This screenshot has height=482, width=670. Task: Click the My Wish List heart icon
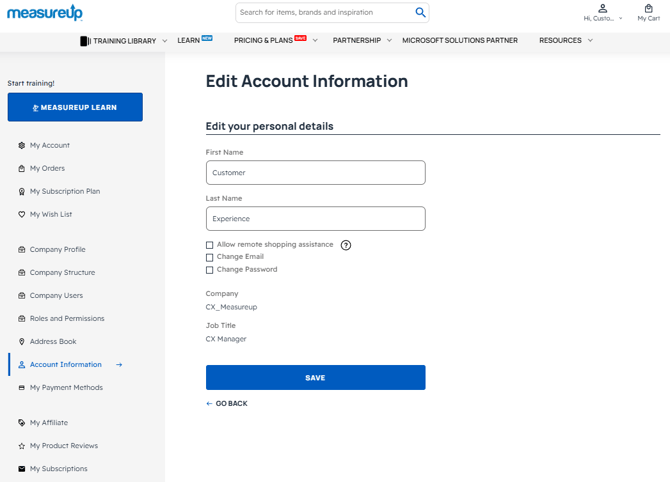point(22,214)
